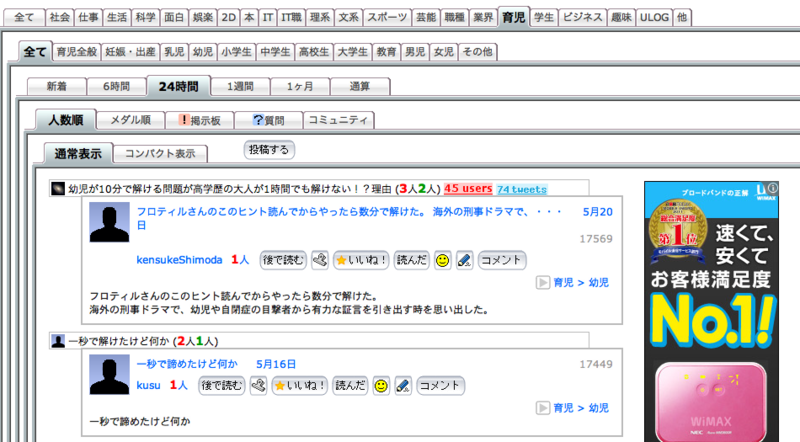
Task: Select the 職種 category tab
Action: [455, 17]
